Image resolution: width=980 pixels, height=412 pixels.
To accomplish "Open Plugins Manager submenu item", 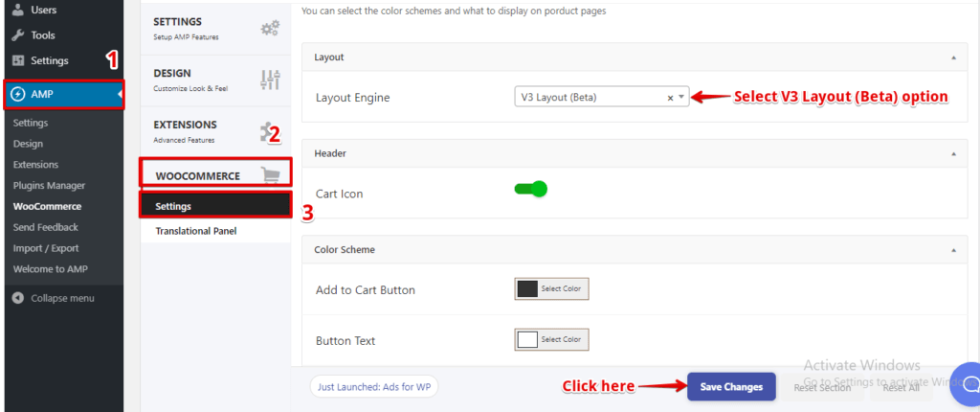I will (49, 185).
